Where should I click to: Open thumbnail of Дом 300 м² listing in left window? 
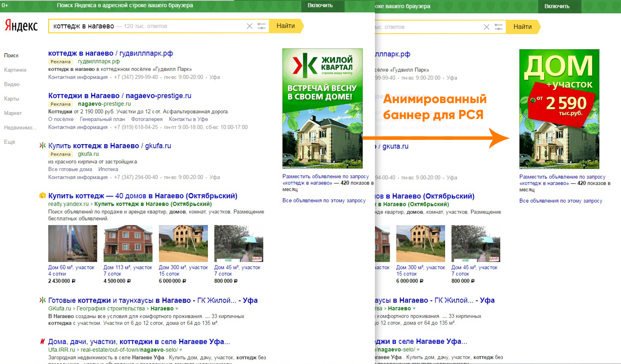coord(183,243)
